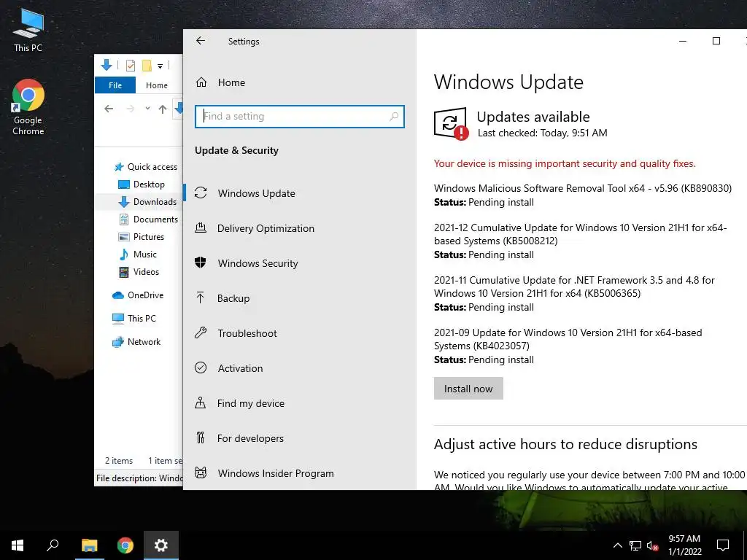
Task: Open the notification center
Action: [x=723, y=545]
